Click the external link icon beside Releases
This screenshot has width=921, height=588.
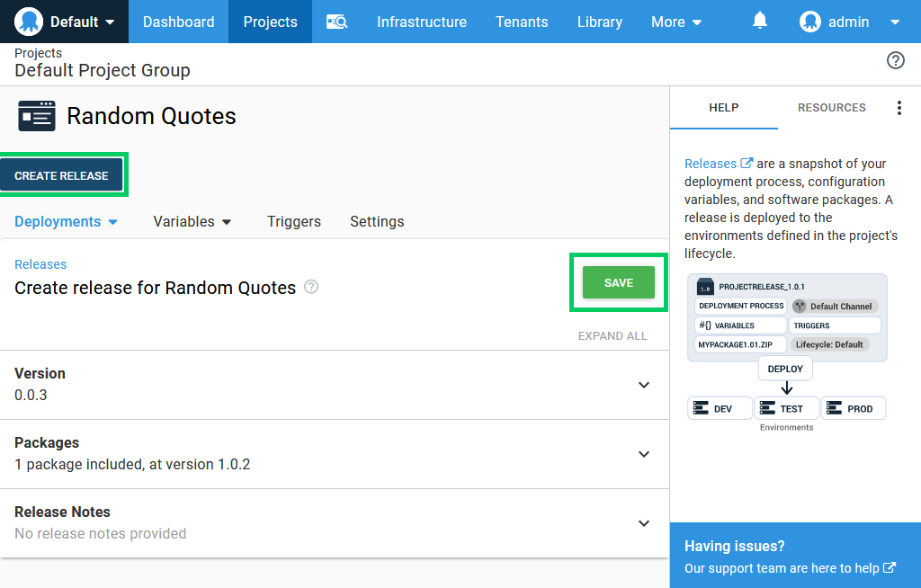pyautogui.click(x=747, y=163)
